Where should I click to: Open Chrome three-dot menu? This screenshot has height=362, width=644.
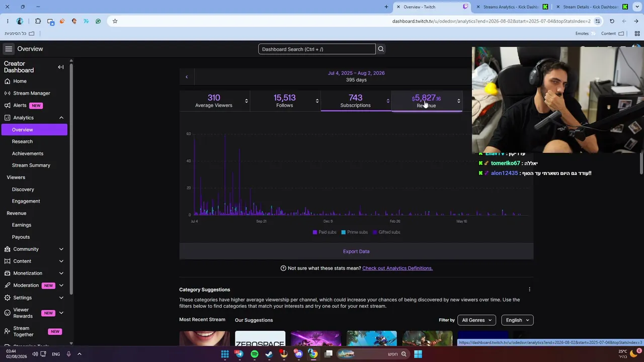pyautogui.click(x=8, y=21)
